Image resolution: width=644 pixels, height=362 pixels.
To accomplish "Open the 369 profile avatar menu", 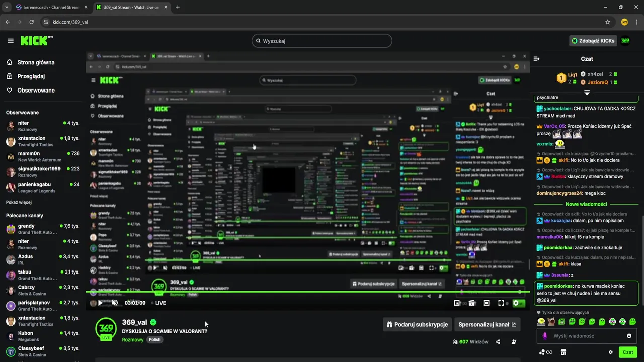I will (x=625, y=41).
